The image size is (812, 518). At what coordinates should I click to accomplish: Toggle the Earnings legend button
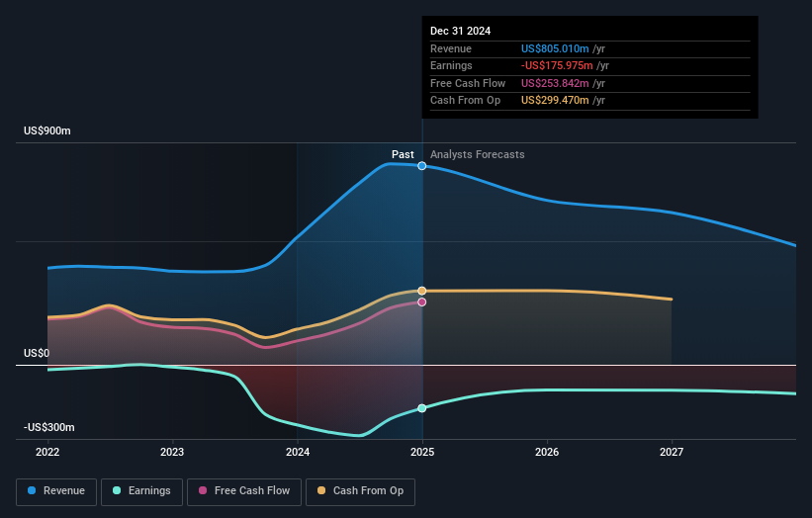click(141, 491)
